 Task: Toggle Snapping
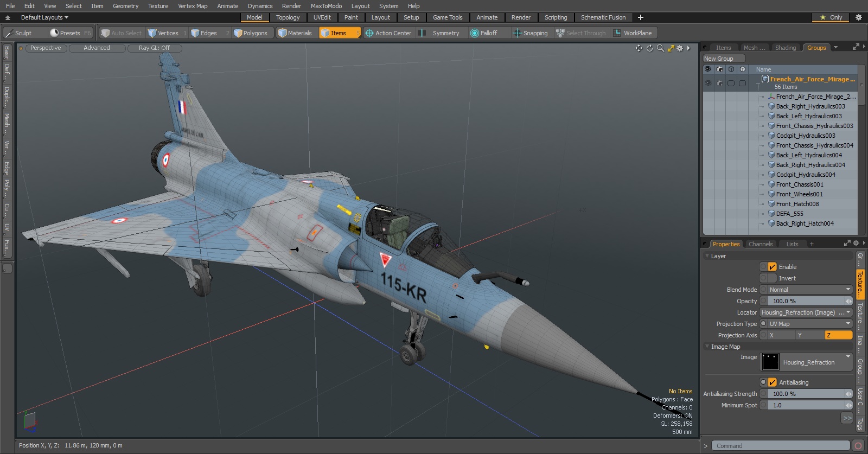pos(531,33)
